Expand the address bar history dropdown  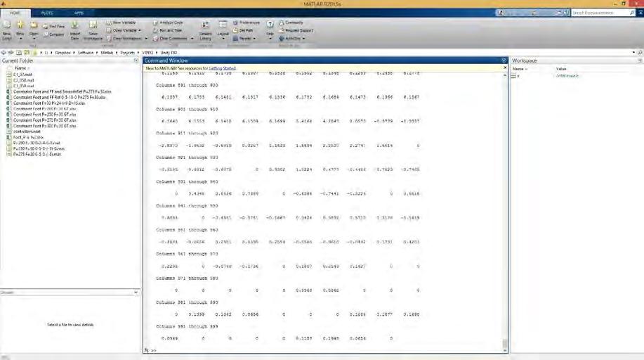tap(633, 53)
